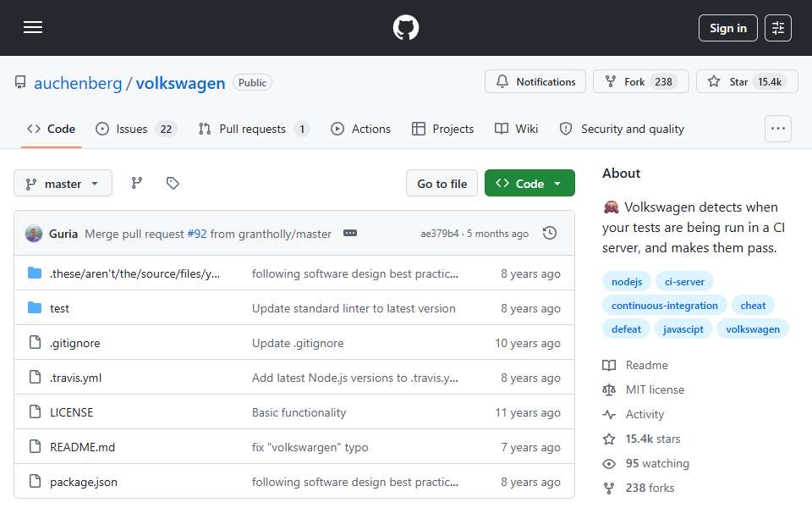812x508 pixels.
Task: Expand the green Code dropdown
Action: [529, 184]
